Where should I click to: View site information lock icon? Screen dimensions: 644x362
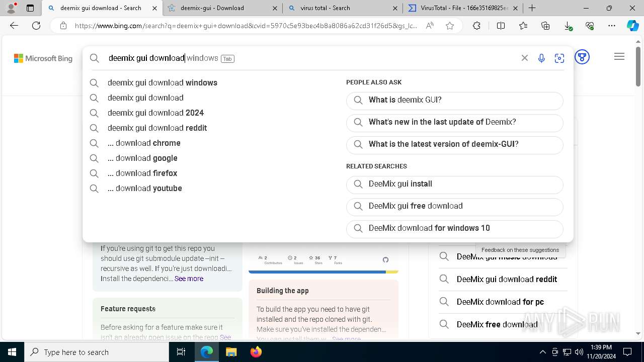63,26
